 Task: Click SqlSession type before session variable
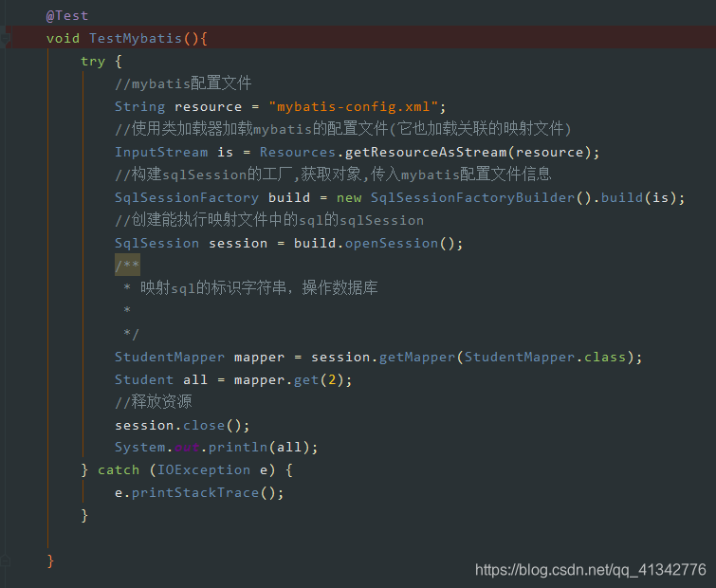tap(156, 244)
